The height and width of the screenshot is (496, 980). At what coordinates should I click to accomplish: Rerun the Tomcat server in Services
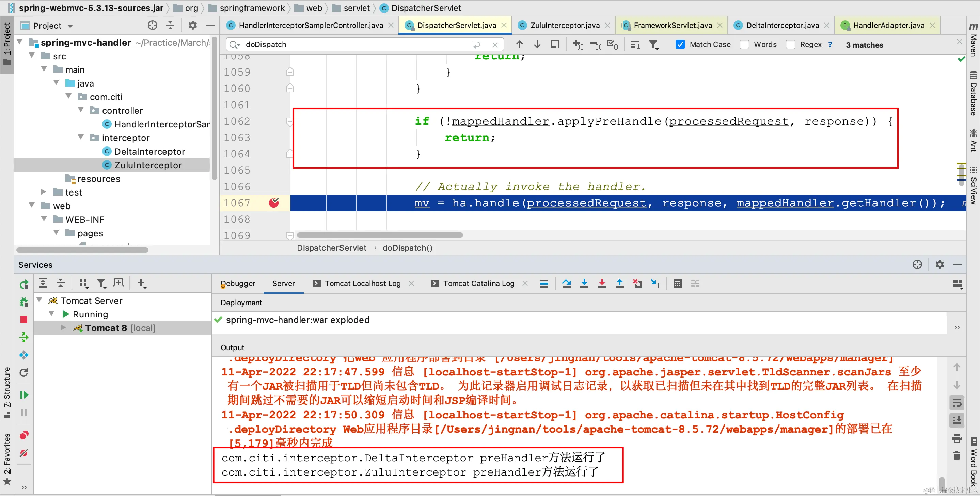(23, 284)
